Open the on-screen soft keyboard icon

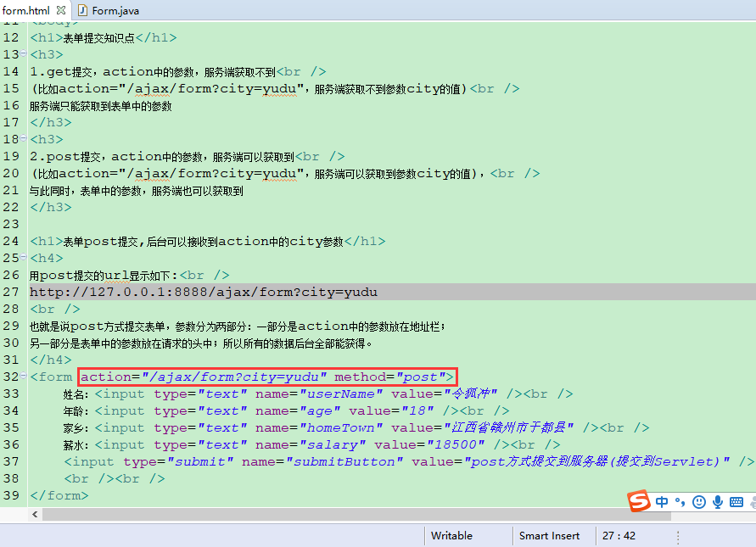point(736,502)
